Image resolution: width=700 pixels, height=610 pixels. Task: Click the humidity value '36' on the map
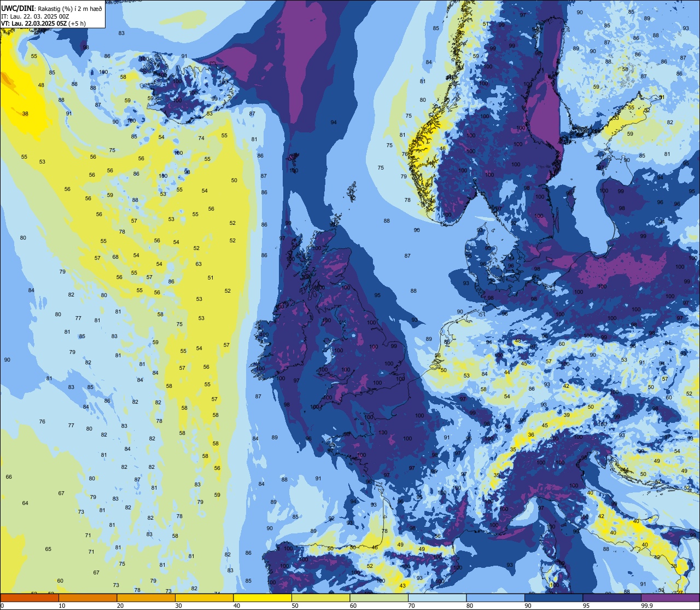tap(531, 435)
